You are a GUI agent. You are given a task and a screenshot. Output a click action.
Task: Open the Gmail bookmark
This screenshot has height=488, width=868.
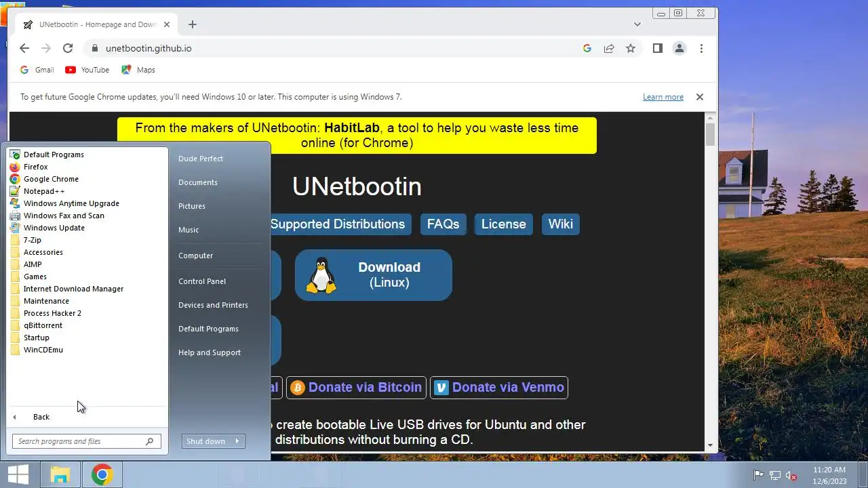[x=37, y=70]
